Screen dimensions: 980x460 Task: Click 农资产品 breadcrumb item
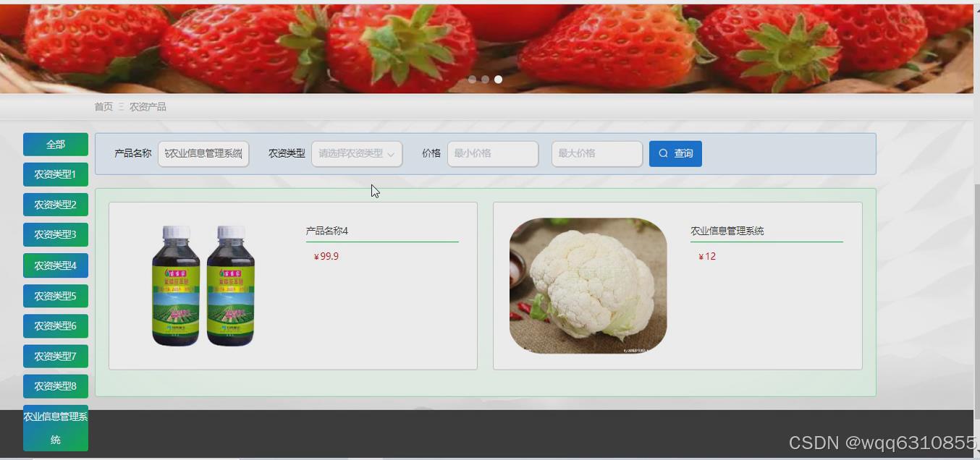tap(148, 106)
